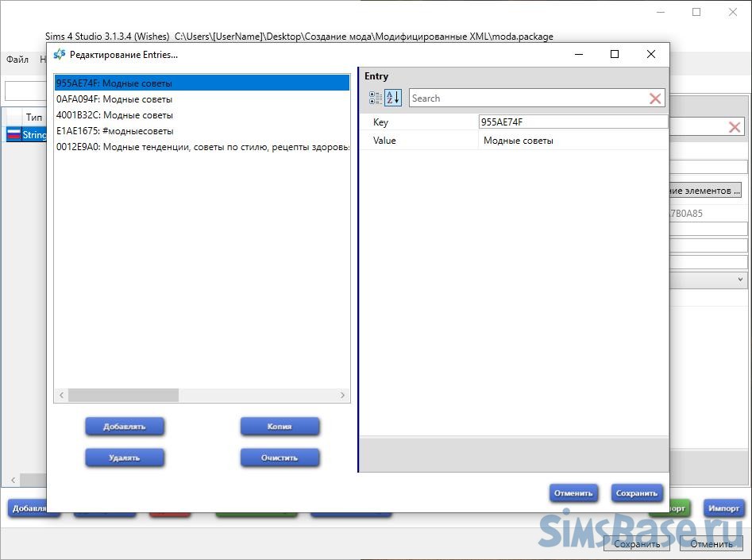Click the Value field Модные советы

[572, 141]
